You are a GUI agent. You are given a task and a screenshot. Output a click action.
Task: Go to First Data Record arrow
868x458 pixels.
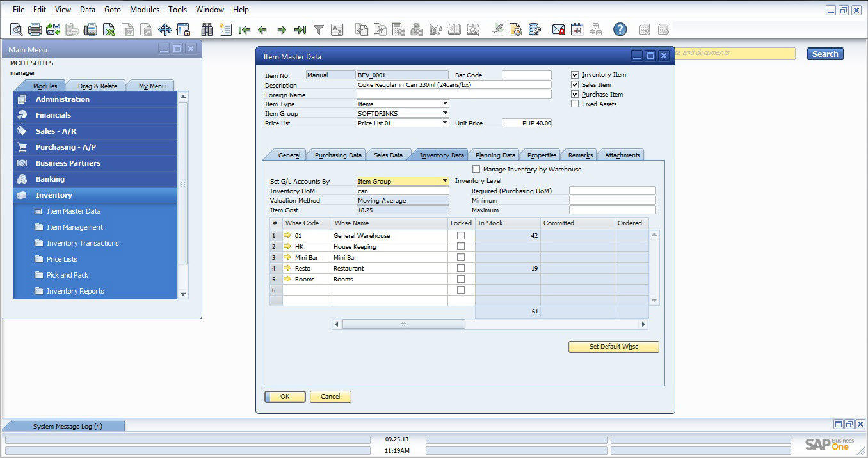(244, 29)
